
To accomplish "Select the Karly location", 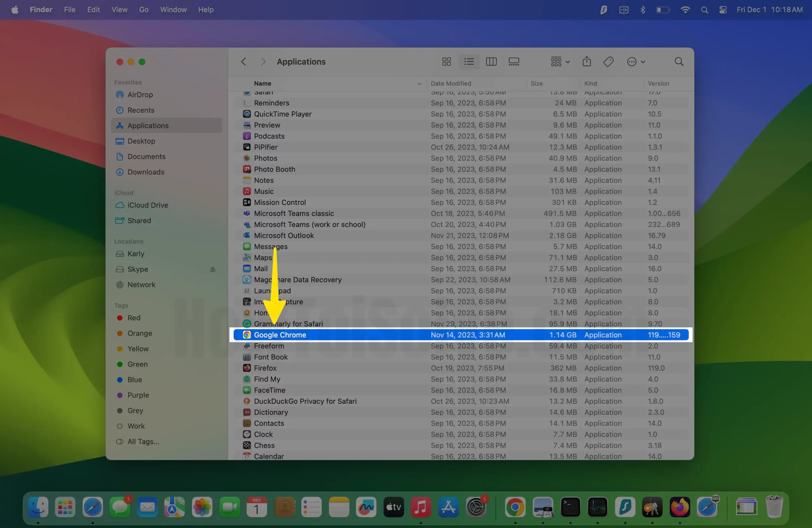I will tap(167, 254).
